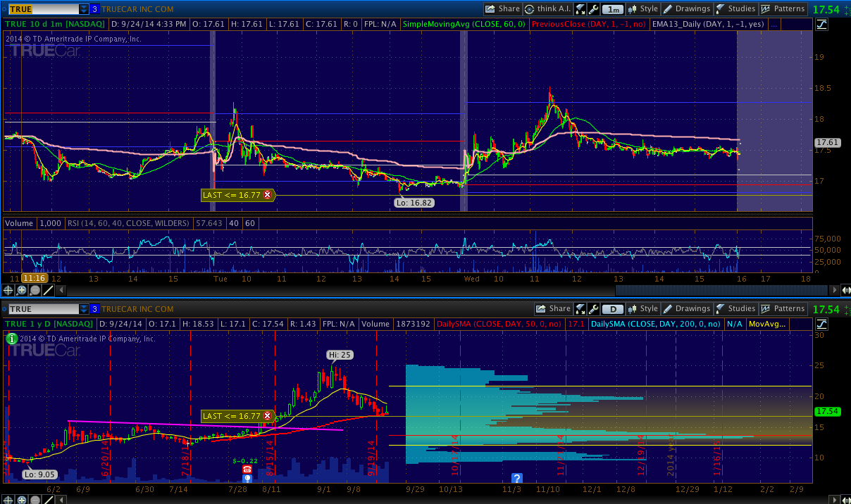
Task: Click Share button in the lower chart toolbar
Action: [553, 309]
